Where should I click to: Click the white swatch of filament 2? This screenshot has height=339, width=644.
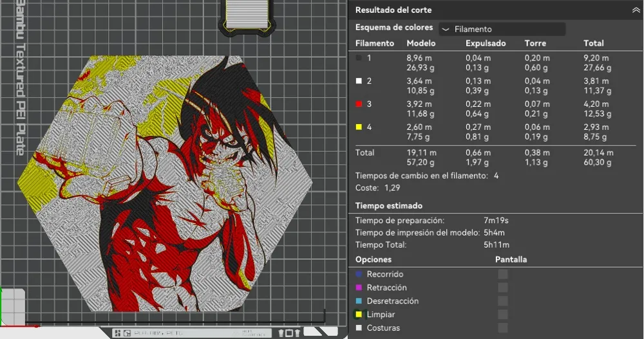[x=359, y=81]
